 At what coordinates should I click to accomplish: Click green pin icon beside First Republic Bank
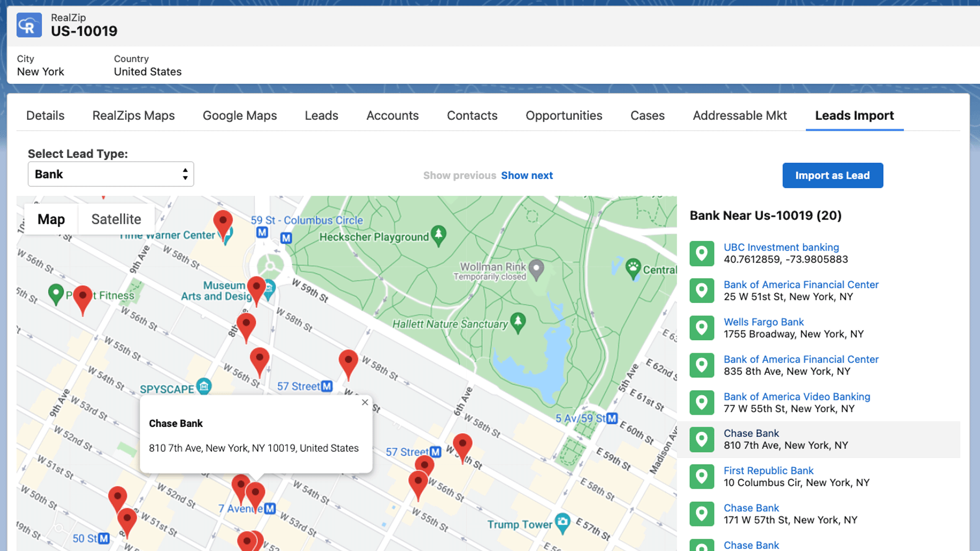[x=701, y=477]
